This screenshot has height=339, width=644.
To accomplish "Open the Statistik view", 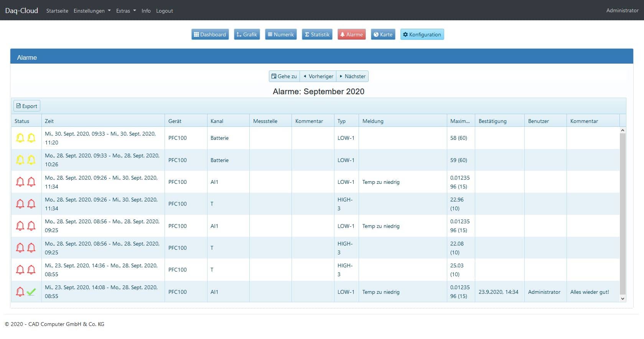I will (317, 34).
